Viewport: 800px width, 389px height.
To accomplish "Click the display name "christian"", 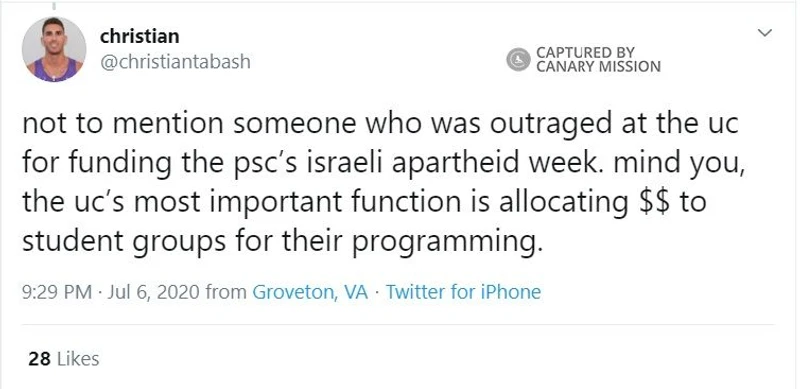I will [140, 36].
